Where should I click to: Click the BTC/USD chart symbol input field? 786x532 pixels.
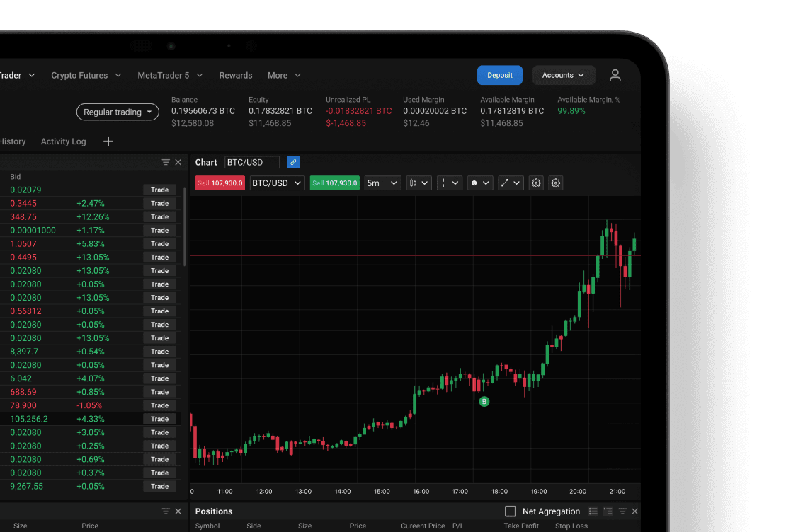point(252,162)
